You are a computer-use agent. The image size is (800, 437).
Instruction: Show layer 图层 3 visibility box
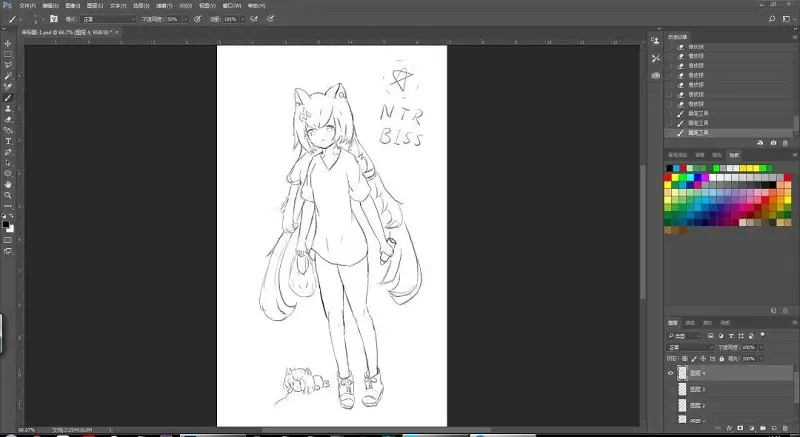[x=670, y=390]
